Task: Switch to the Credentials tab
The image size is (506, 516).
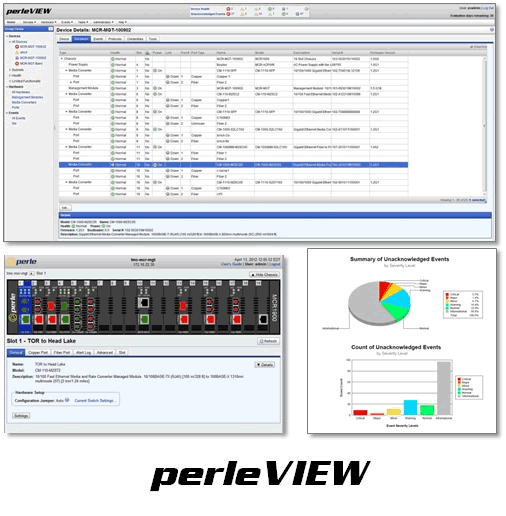Action: tap(135, 39)
